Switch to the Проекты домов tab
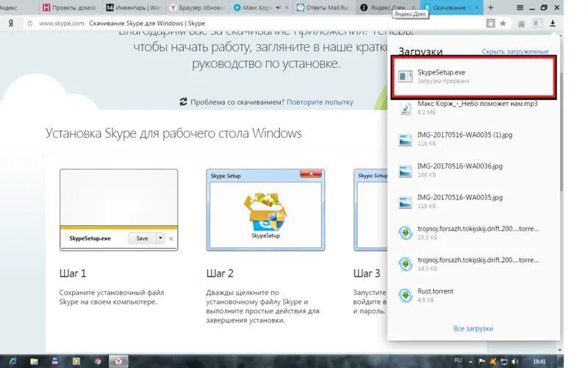The height and width of the screenshot is (368, 588). tap(69, 7)
